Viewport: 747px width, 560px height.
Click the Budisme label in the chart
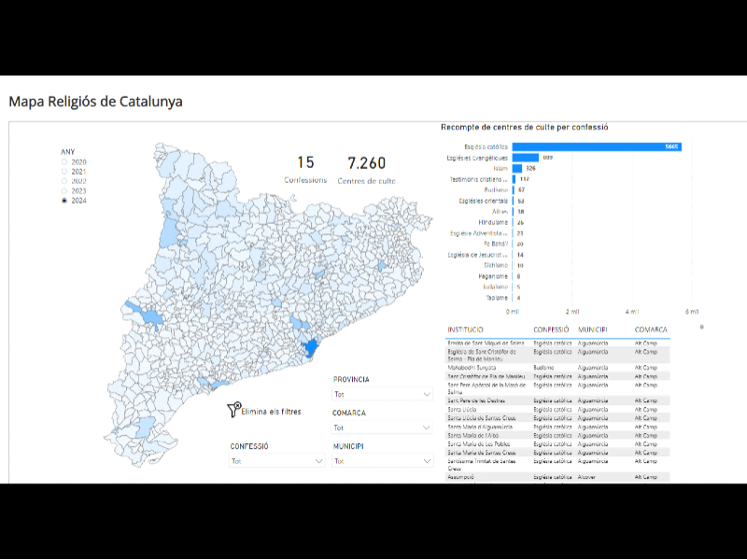(x=496, y=189)
